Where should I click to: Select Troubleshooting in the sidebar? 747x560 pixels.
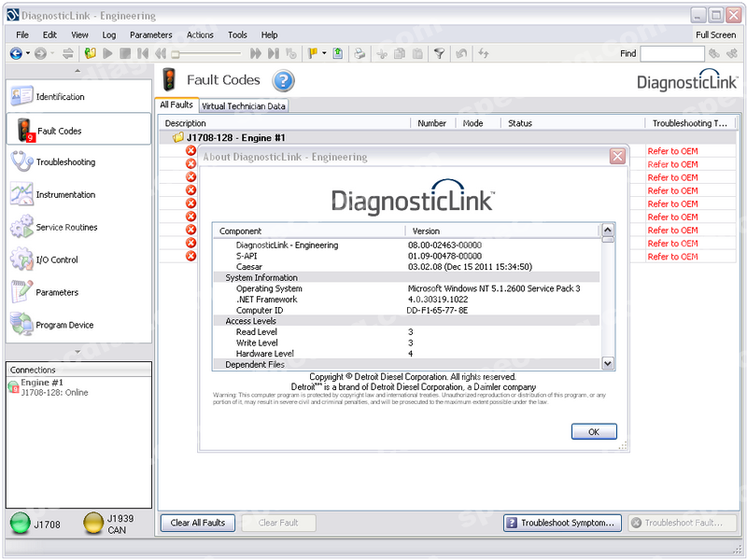click(x=65, y=162)
